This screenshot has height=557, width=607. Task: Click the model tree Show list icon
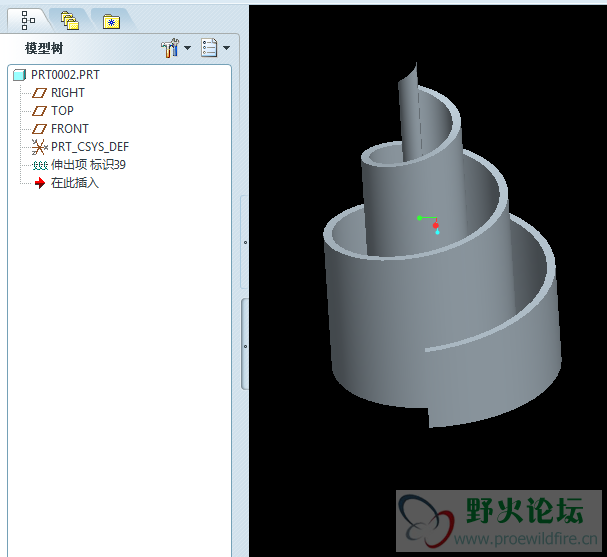[x=209, y=48]
